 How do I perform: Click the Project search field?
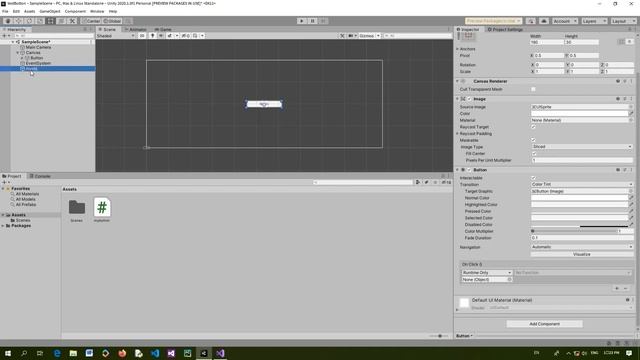[x=363, y=182]
